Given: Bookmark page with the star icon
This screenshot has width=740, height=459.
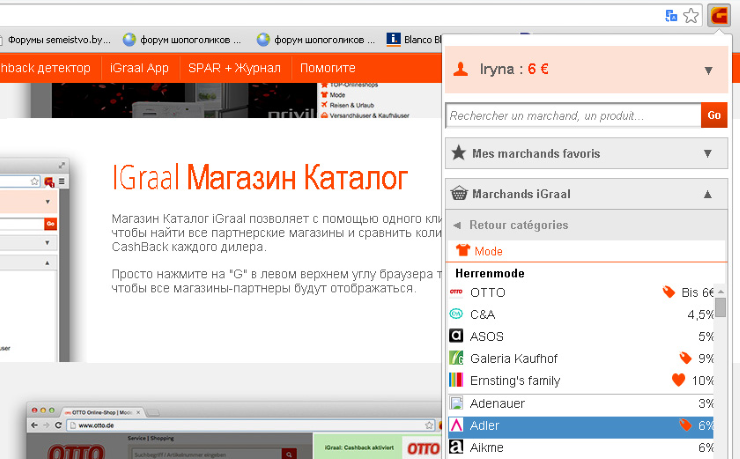Looking at the screenshot, I should tap(691, 16).
